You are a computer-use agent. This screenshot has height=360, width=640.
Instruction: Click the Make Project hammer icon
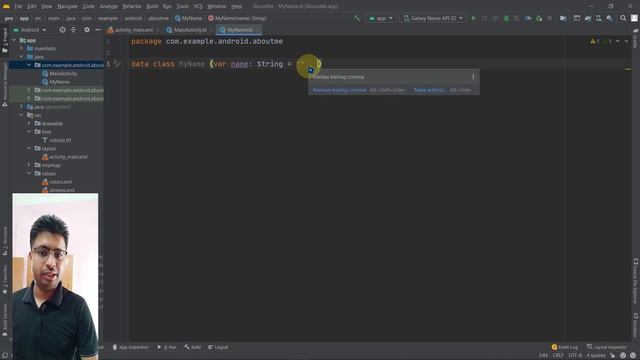(x=357, y=18)
